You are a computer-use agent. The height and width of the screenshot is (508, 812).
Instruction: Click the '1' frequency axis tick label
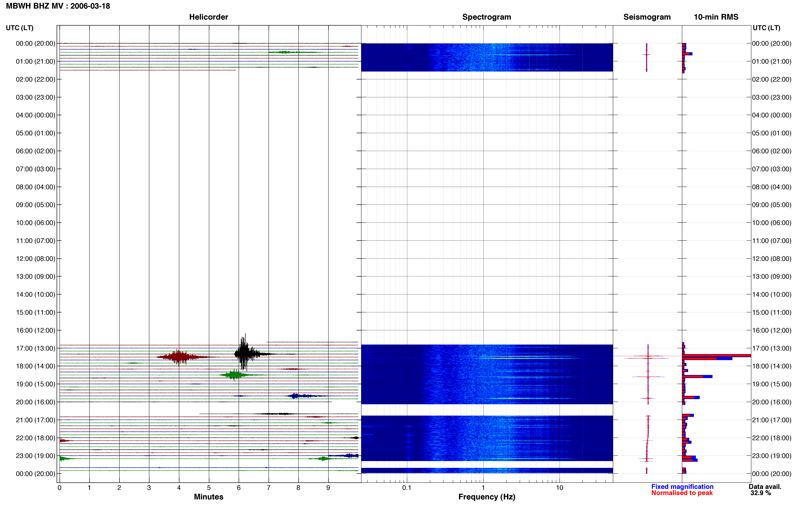pyautogui.click(x=483, y=488)
